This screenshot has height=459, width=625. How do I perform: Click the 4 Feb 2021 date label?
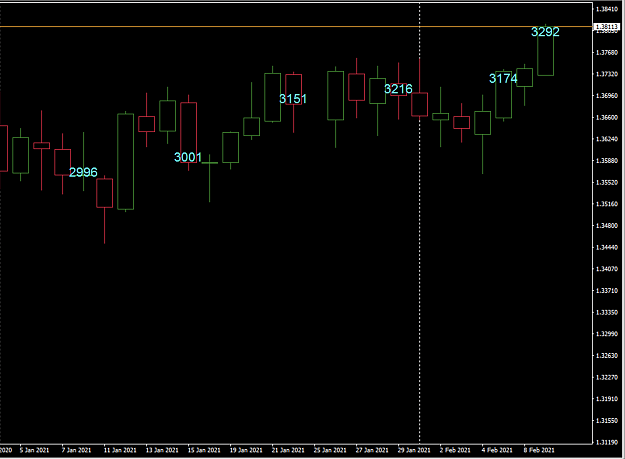tap(497, 450)
